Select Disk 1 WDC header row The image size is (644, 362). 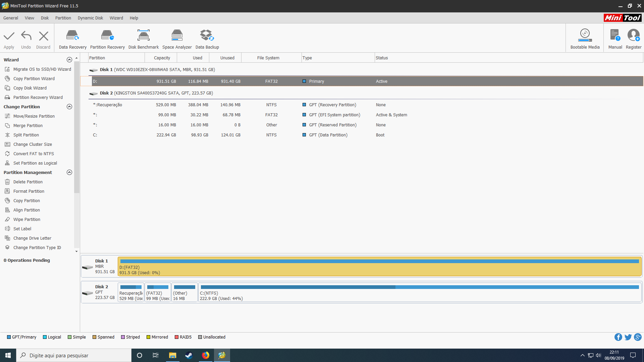pyautogui.click(x=366, y=70)
